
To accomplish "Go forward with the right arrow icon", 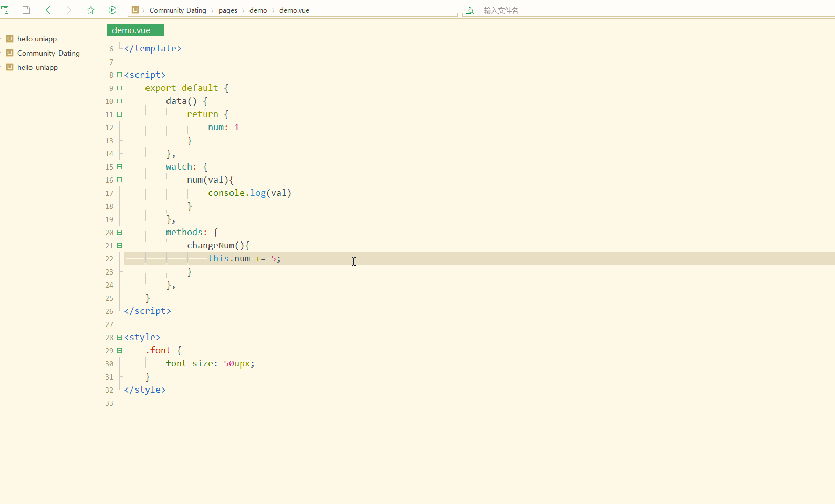I will pyautogui.click(x=69, y=10).
